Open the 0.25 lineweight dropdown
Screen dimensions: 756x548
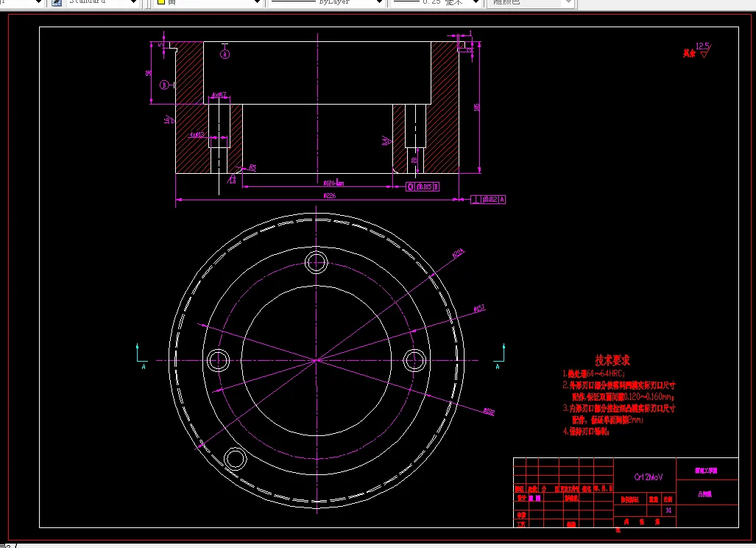(476, 2)
